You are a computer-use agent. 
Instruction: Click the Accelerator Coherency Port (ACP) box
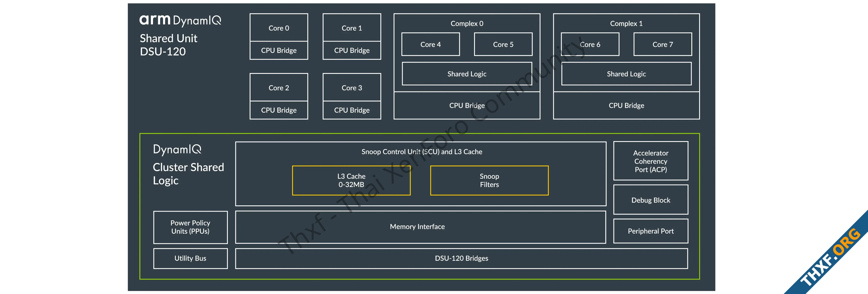click(651, 161)
